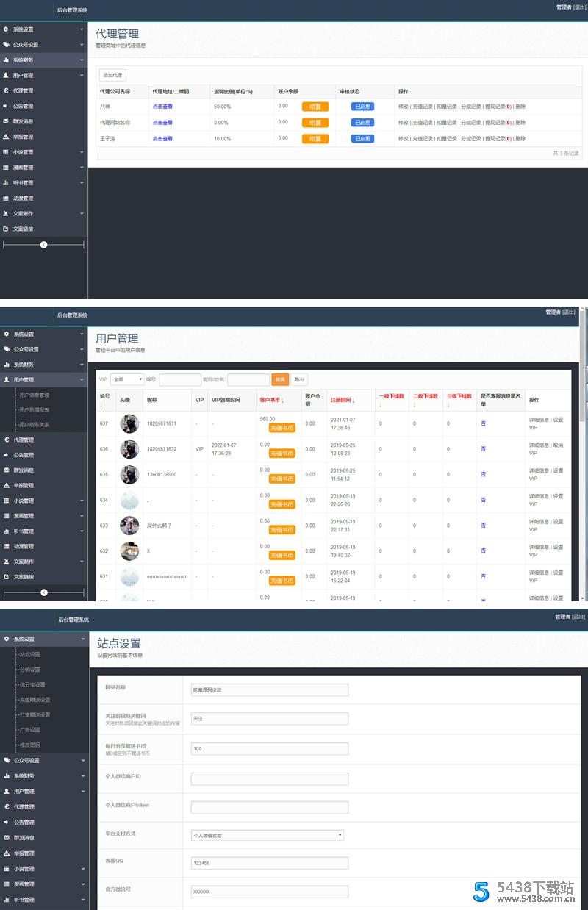
Task: Click the 文案链接 icon in top sidebar
Action: pos(6,229)
